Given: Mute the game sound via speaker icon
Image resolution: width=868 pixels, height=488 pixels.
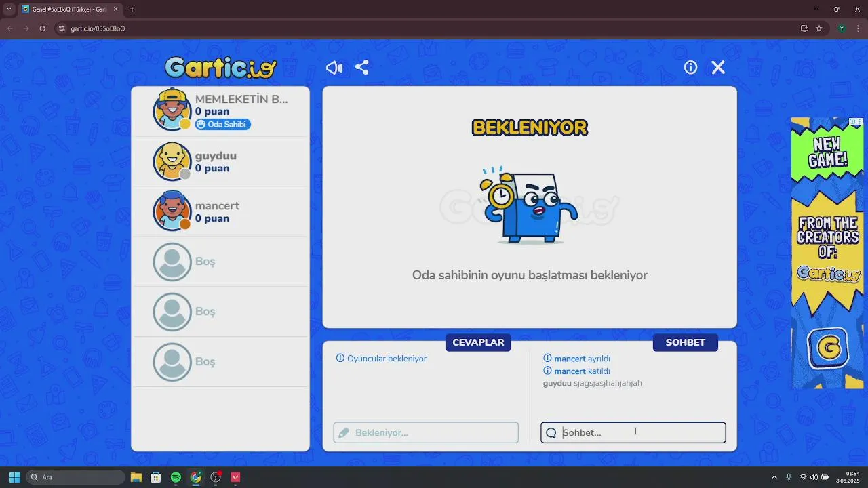Looking at the screenshot, I should click(x=334, y=67).
